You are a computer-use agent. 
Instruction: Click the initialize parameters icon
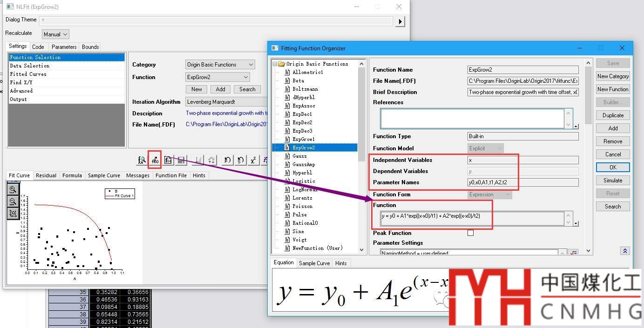click(x=198, y=160)
